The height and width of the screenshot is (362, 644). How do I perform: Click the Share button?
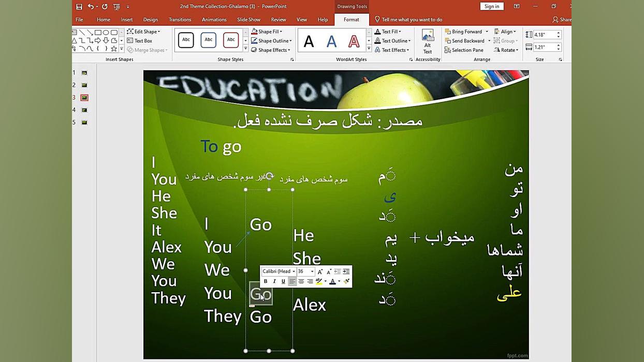562,20
